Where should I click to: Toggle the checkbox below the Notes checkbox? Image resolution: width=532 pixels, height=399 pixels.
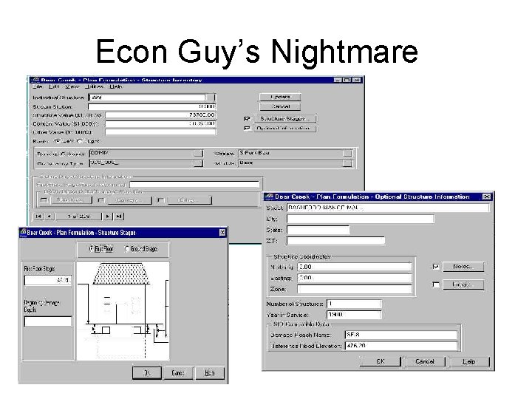(x=436, y=284)
